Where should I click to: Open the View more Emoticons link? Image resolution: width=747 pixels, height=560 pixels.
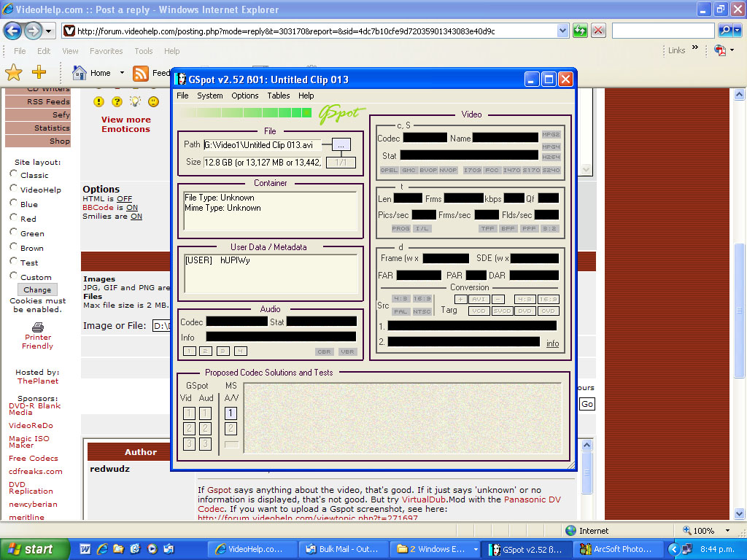pyautogui.click(x=125, y=124)
